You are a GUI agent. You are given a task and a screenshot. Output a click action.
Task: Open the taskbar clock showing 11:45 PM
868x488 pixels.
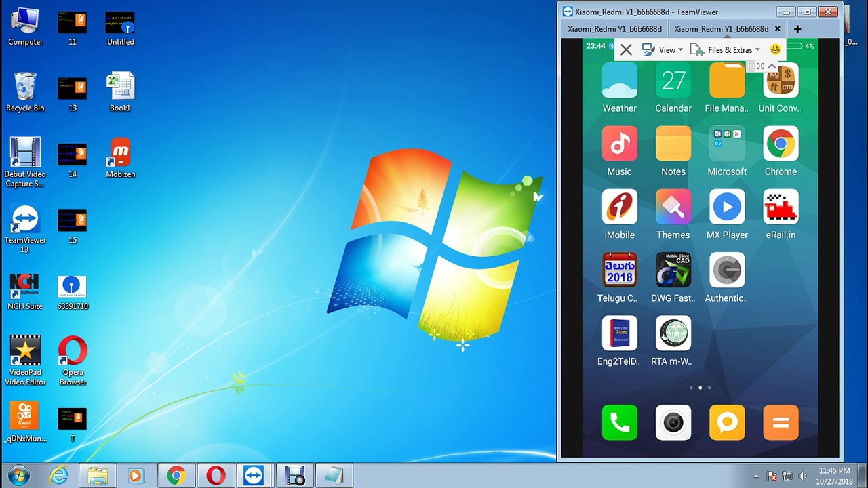coord(834,476)
